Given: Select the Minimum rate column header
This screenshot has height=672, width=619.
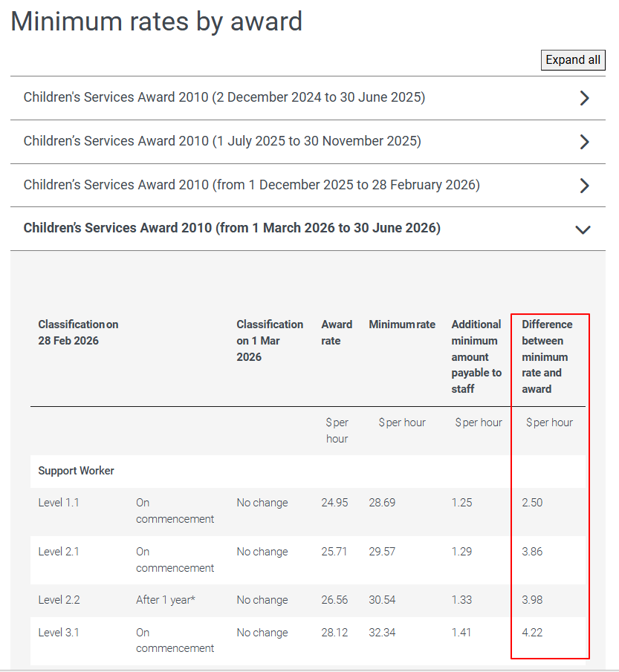Looking at the screenshot, I should [402, 324].
